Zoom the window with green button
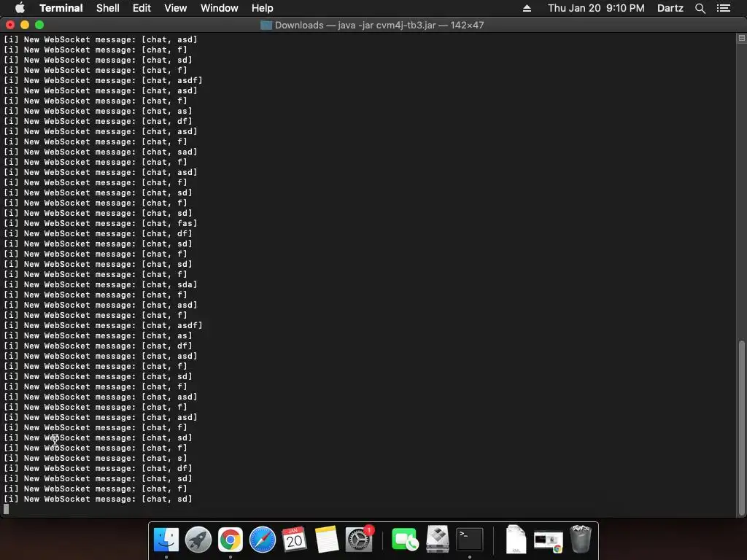The image size is (747, 560). click(39, 25)
